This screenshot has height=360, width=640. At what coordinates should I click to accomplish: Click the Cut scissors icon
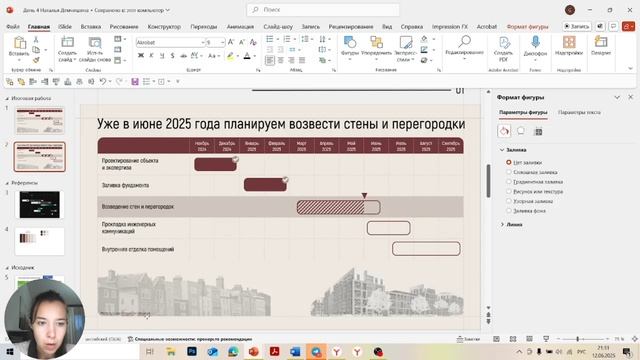point(36,40)
